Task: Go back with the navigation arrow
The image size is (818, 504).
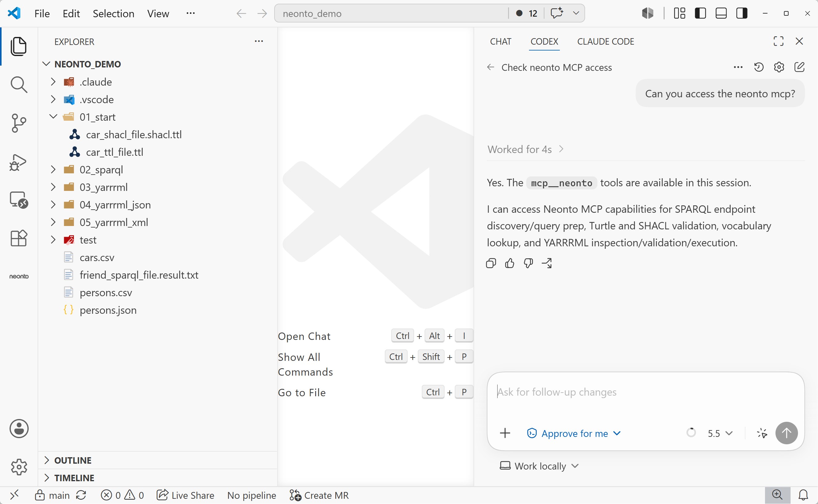Action: point(241,13)
